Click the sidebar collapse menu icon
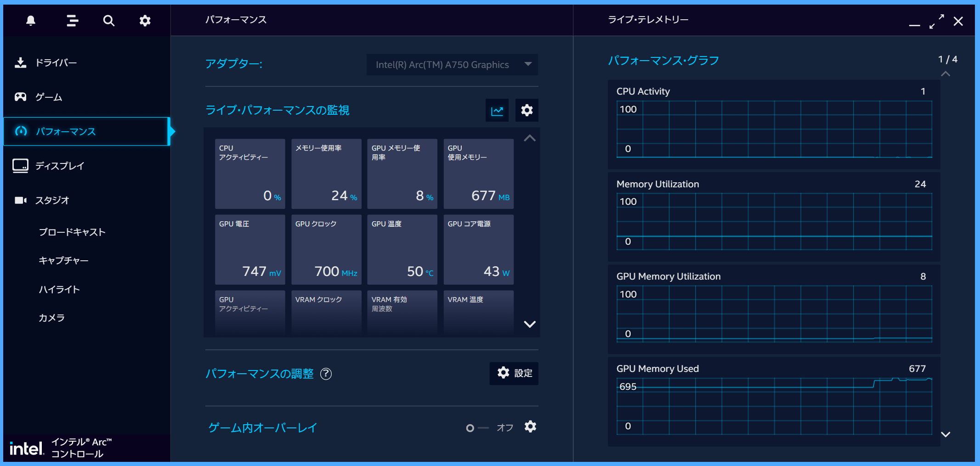This screenshot has width=980, height=466. 72,21
